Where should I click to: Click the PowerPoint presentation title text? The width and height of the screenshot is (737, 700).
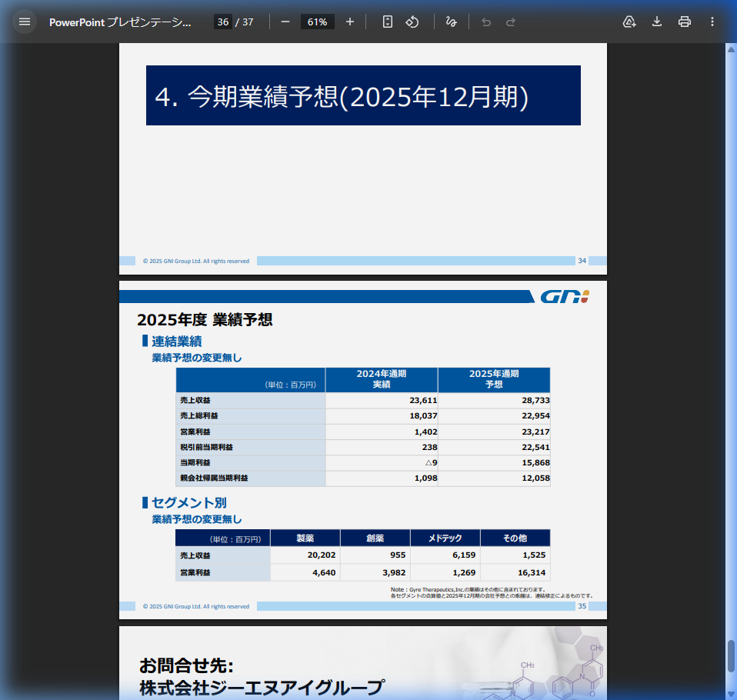pos(123,22)
